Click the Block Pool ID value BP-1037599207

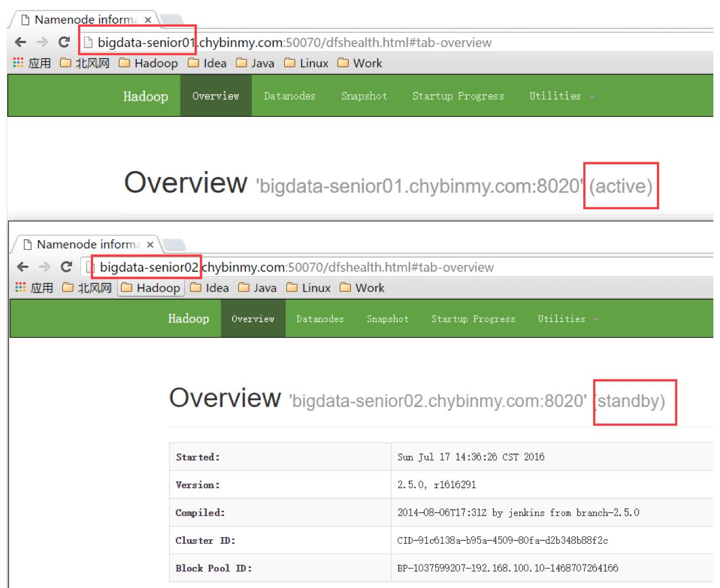508,568
